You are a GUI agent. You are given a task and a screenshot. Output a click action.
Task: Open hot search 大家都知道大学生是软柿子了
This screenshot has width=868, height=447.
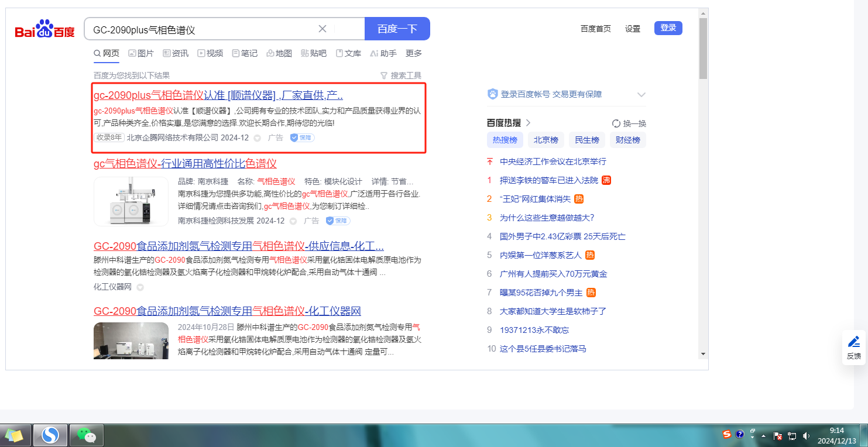tap(553, 311)
